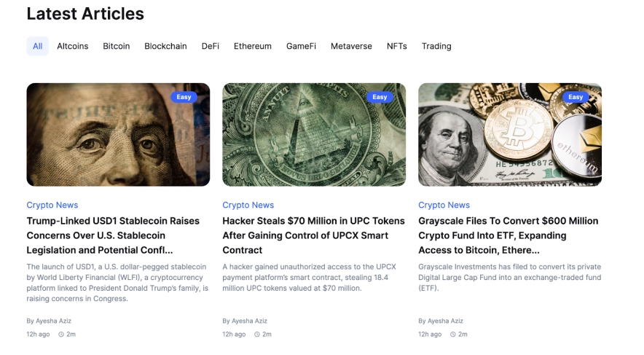The height and width of the screenshot is (355, 644).
Task: Select the All filter tab
Action: click(37, 46)
